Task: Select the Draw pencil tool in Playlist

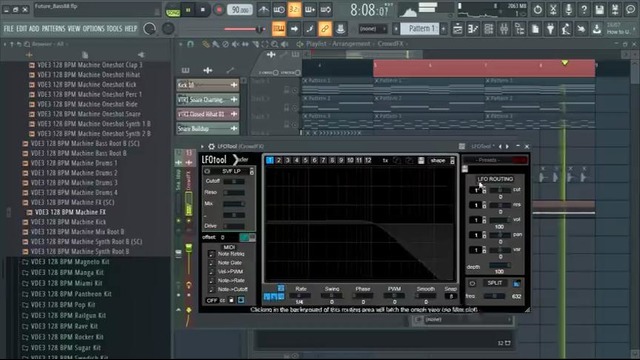Action: 206,44
